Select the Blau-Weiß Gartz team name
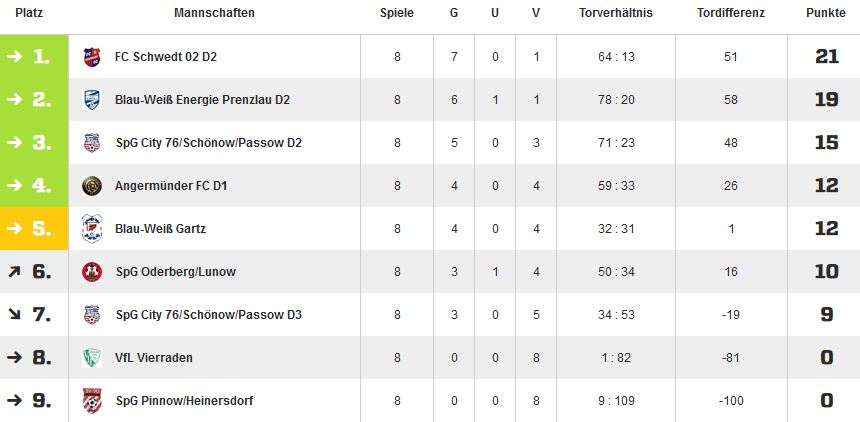Image resolution: width=860 pixels, height=422 pixels. click(x=160, y=229)
